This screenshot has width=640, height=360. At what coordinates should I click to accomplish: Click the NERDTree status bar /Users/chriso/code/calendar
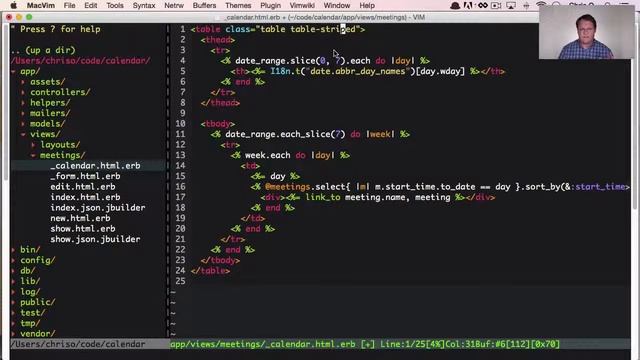pyautogui.click(x=78, y=344)
